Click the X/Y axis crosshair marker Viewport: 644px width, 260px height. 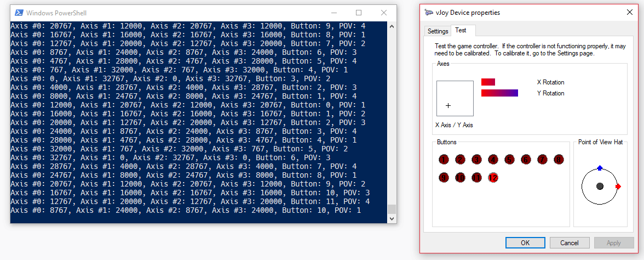[x=448, y=106]
